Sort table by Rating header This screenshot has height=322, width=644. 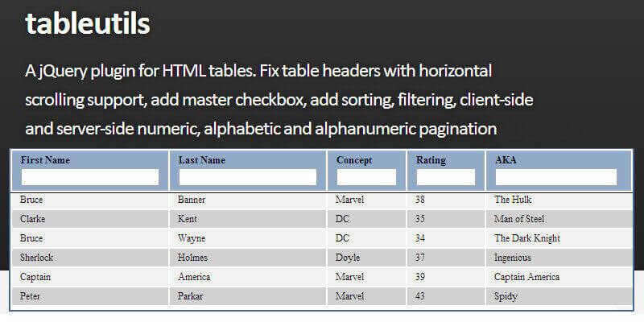coord(431,160)
